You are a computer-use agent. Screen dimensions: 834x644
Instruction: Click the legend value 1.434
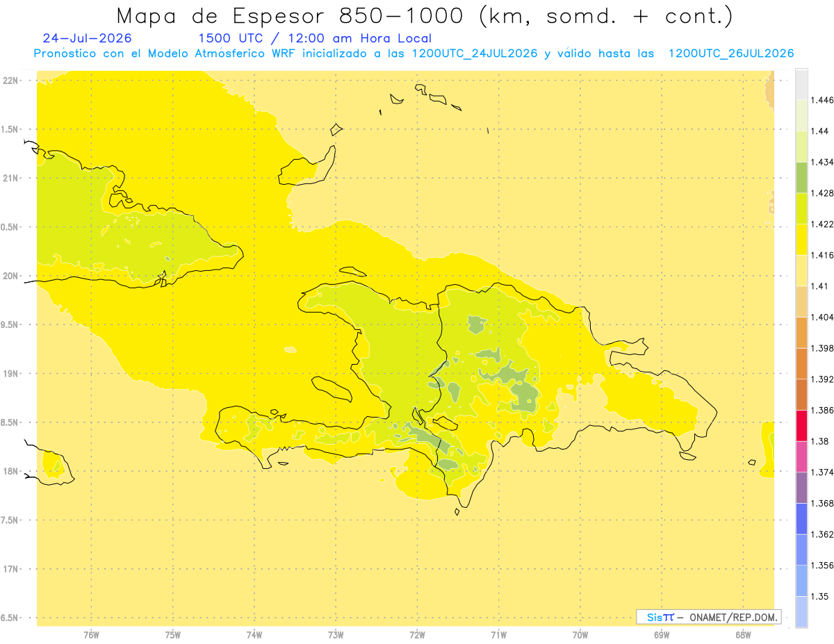click(822, 162)
